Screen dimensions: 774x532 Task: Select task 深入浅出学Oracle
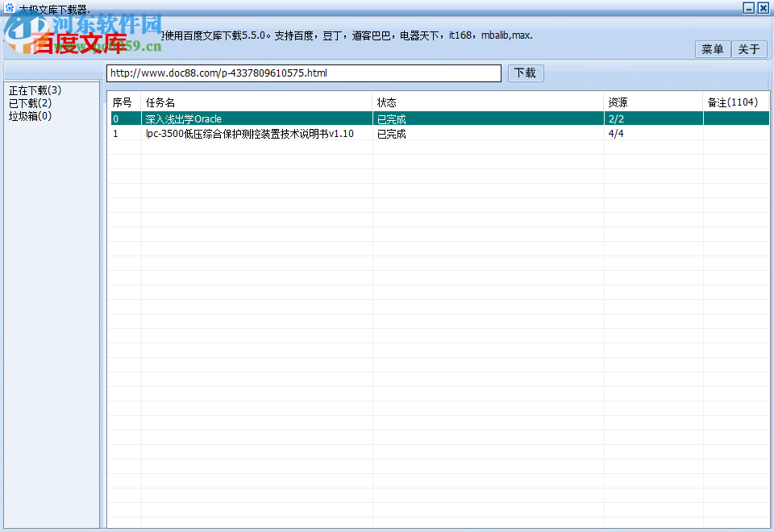tap(439, 118)
